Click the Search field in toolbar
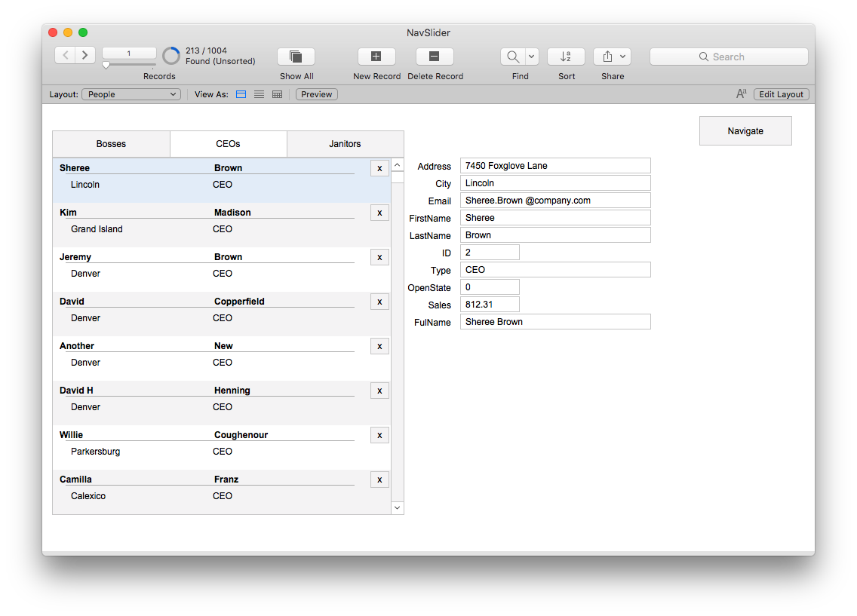This screenshot has height=616, width=857. point(729,57)
